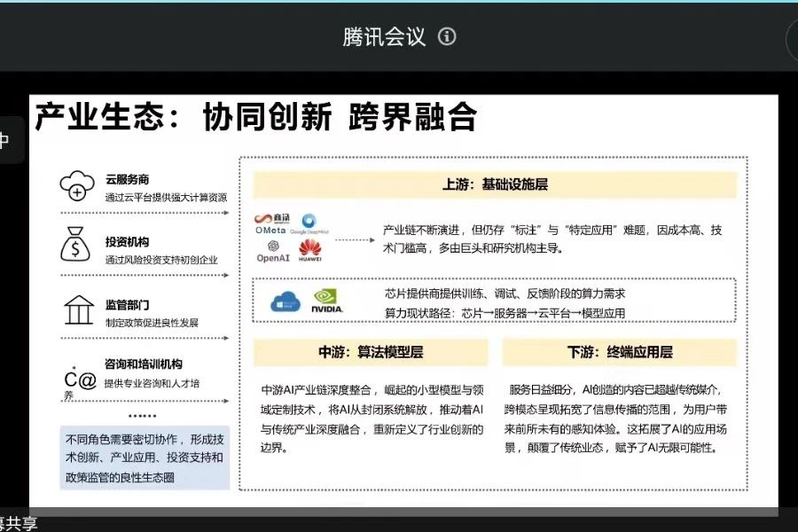Viewport: 798px width, 532px height.
Task: Click the Huawei logo
Action: (309, 252)
